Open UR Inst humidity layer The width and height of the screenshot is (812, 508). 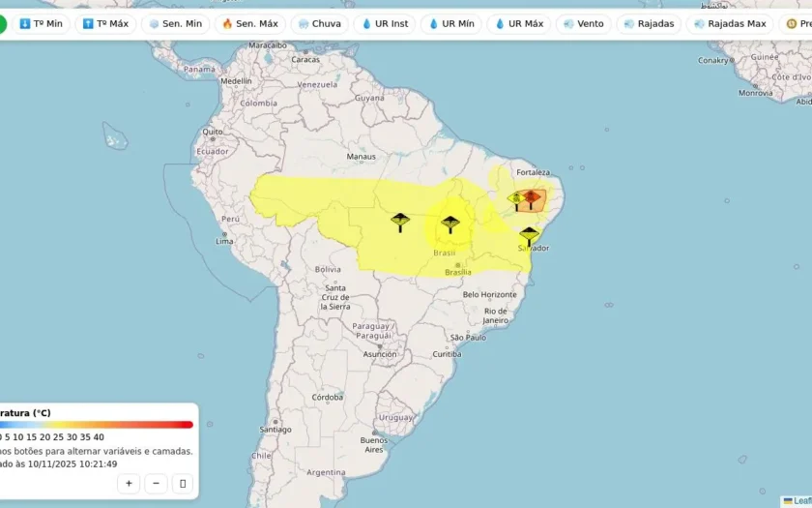pyautogui.click(x=385, y=24)
